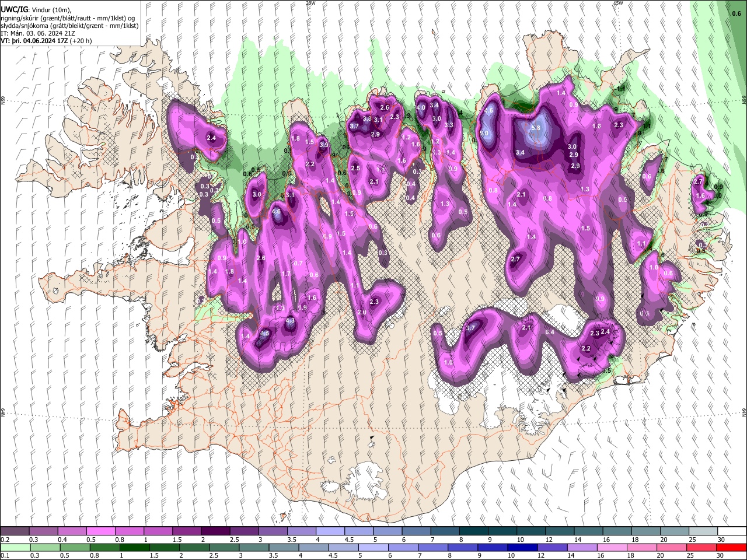Click the '4.5' value label on the map
Image resolution: width=747 pixels, height=560 pixels.
[264, 333]
